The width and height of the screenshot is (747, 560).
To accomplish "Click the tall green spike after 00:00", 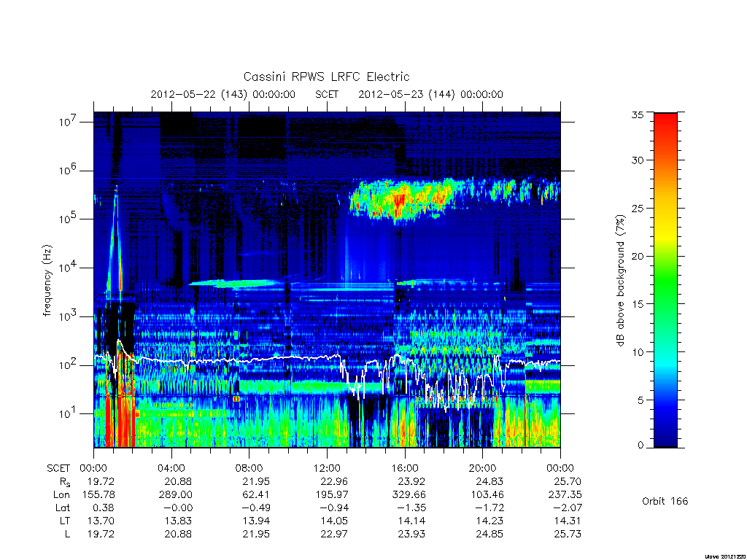I will click(115, 238).
